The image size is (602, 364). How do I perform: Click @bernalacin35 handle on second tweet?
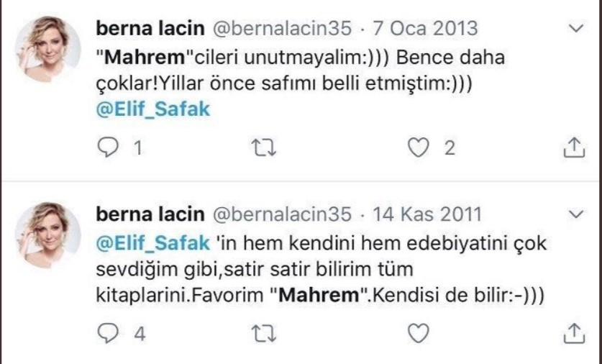[x=281, y=214]
